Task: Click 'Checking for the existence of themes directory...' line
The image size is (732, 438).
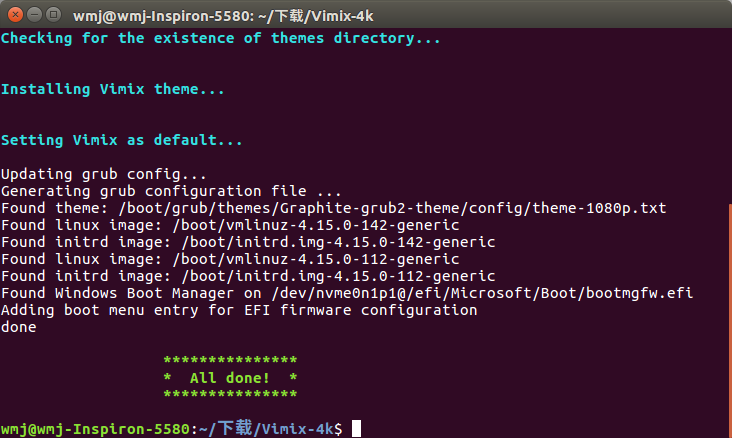Action: (221, 38)
